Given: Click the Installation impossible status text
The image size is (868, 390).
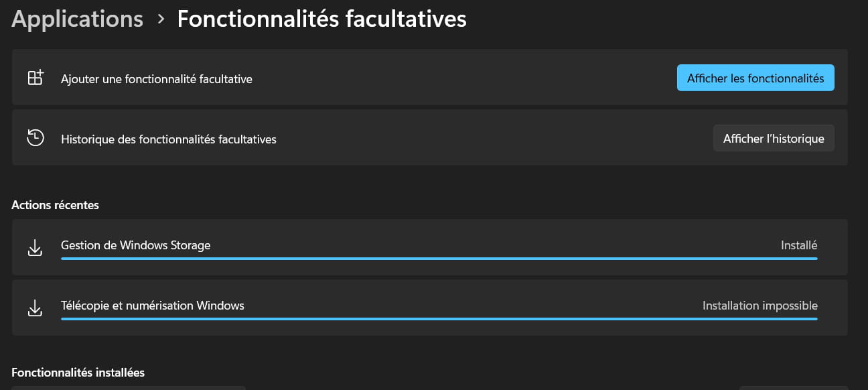Looking at the screenshot, I should 760,306.
